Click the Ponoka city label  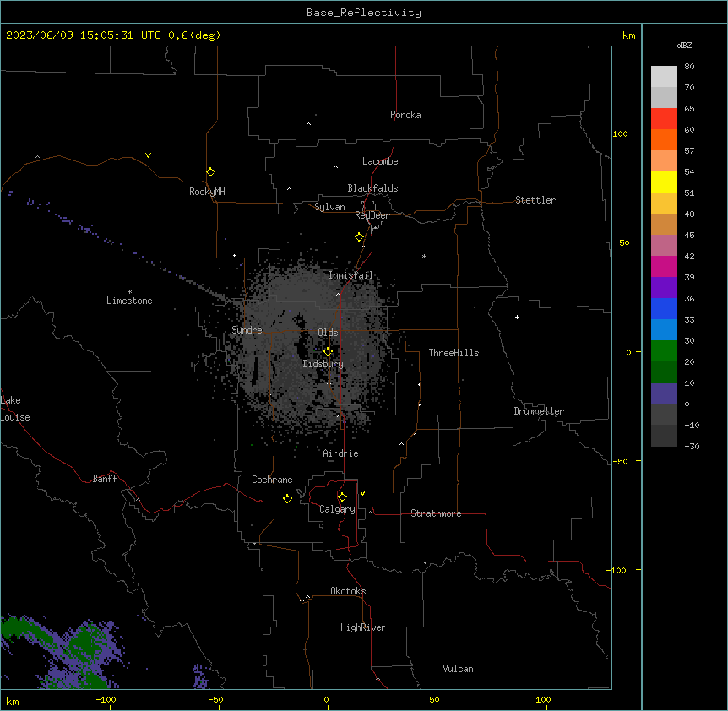(x=405, y=115)
